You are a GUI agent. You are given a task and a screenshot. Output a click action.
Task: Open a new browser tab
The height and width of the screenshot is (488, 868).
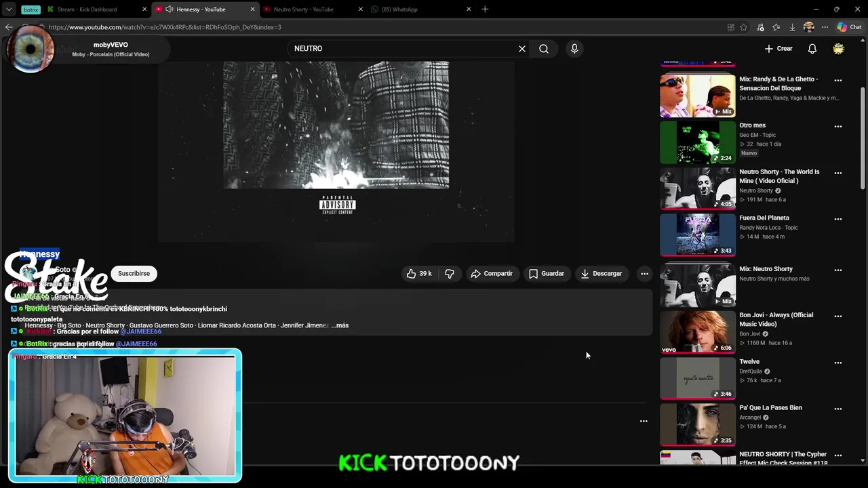(485, 9)
